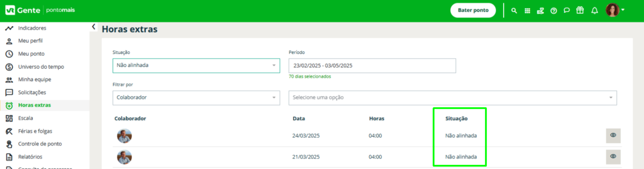Collapse the sidebar with the chevron
The height and width of the screenshot is (169, 644).
[x=93, y=27]
